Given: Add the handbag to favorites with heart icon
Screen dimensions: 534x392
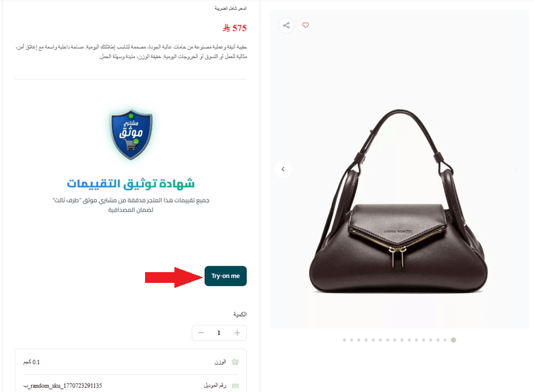Looking at the screenshot, I should (306, 25).
